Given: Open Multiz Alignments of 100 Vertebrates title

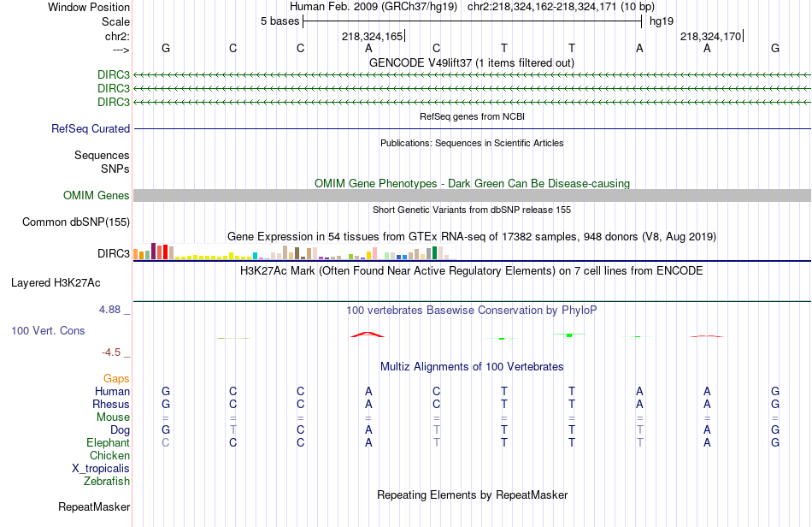Looking at the screenshot, I should pos(472,367).
